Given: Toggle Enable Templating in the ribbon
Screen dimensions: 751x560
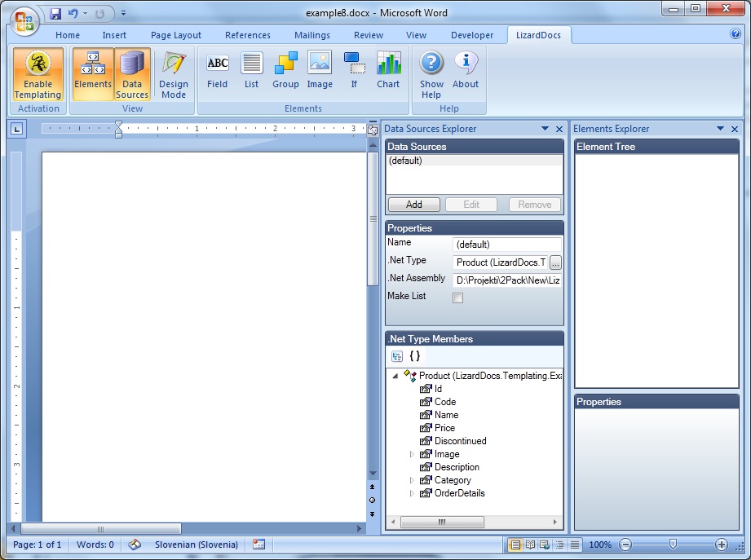Looking at the screenshot, I should [38, 74].
